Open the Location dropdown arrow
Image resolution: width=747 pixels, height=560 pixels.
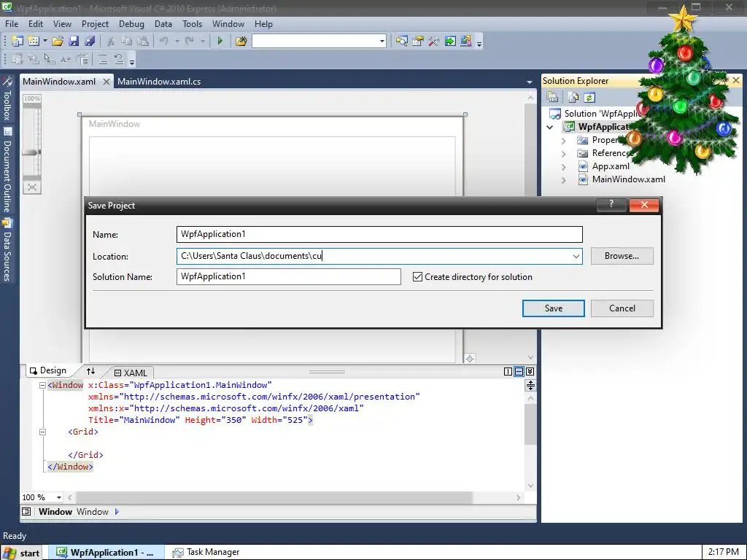[x=576, y=256]
